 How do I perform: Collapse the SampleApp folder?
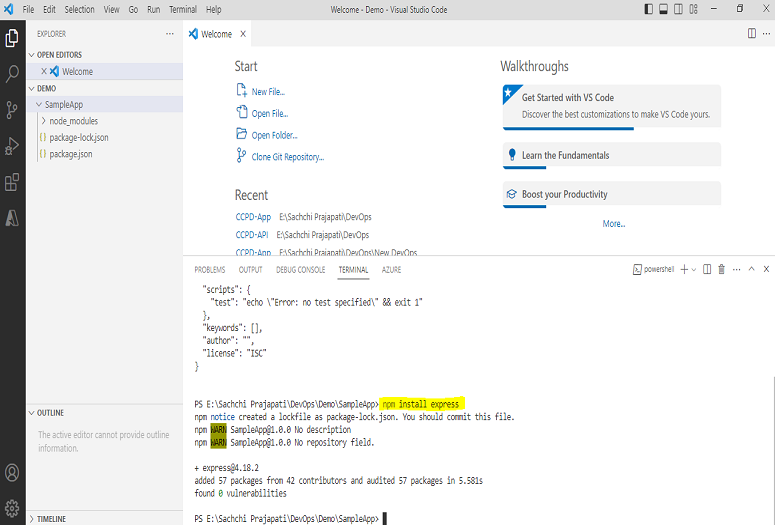point(39,105)
